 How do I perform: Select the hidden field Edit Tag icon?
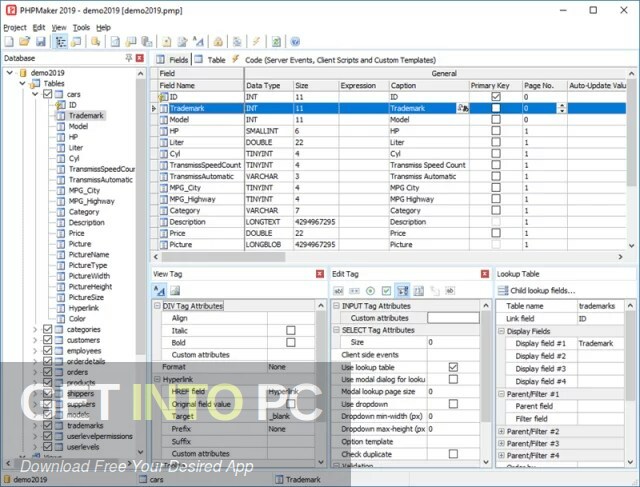point(450,291)
